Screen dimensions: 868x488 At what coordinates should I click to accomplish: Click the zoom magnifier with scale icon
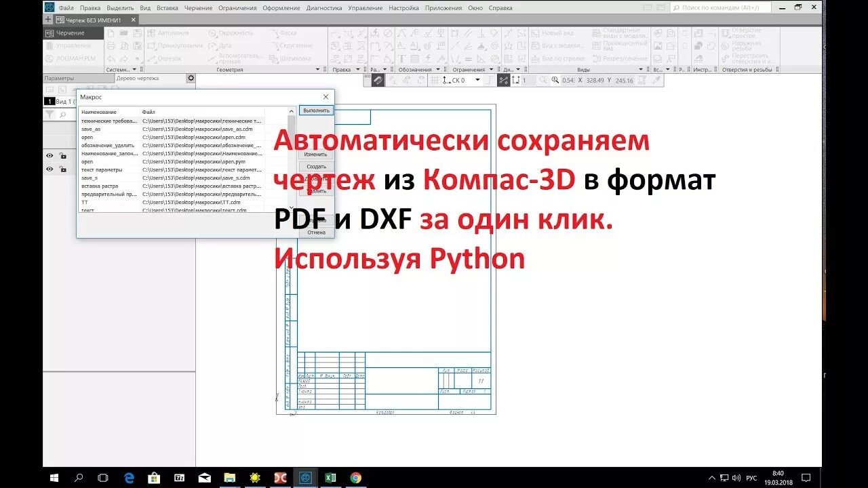555,80
